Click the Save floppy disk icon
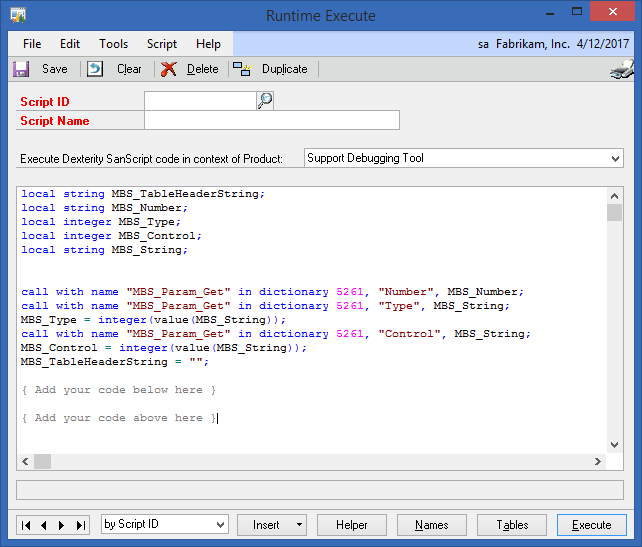Screen dimensions: 642x547 click(x=21, y=69)
